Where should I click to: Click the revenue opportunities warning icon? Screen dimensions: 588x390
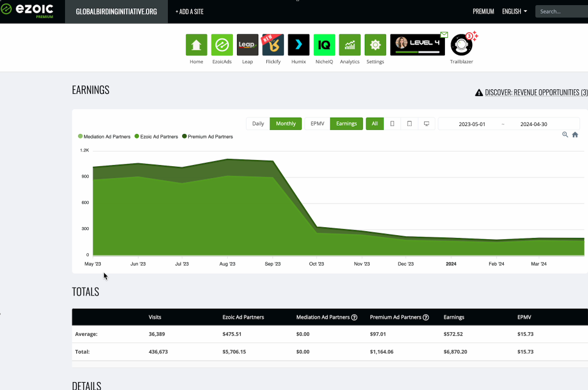[479, 93]
